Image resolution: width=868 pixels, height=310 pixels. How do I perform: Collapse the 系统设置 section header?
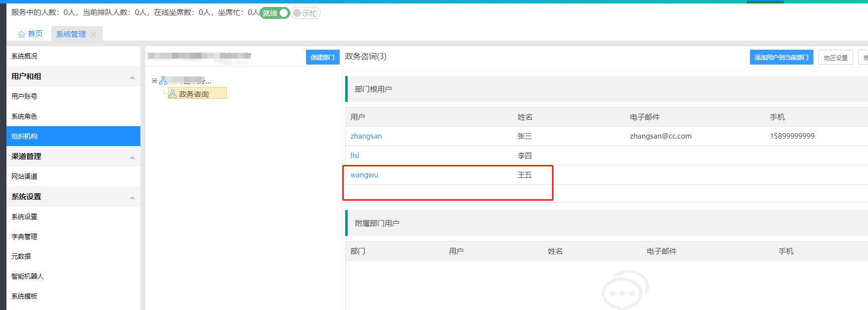pyautogui.click(x=73, y=197)
